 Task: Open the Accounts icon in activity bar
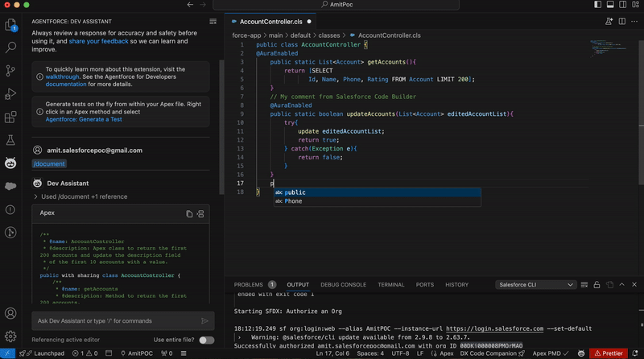click(10, 313)
